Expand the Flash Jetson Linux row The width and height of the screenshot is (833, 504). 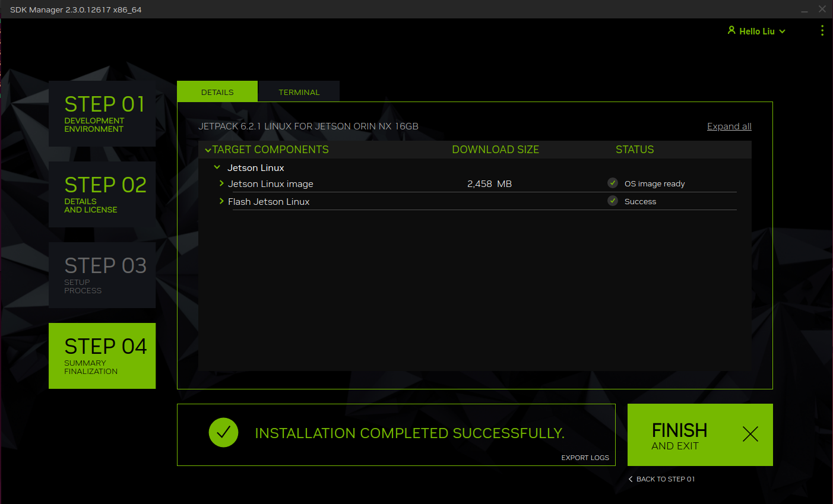[x=221, y=201]
